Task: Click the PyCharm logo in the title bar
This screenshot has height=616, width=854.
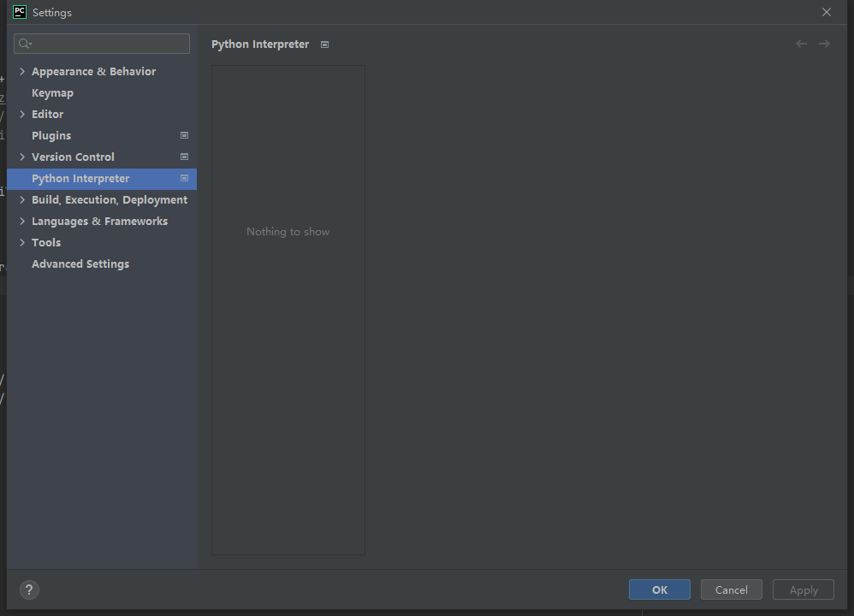Action: click(19, 12)
